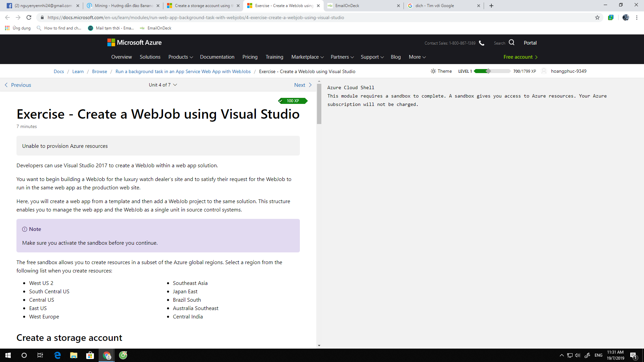Open Microsoft Edge from the taskbar

pos(57,355)
